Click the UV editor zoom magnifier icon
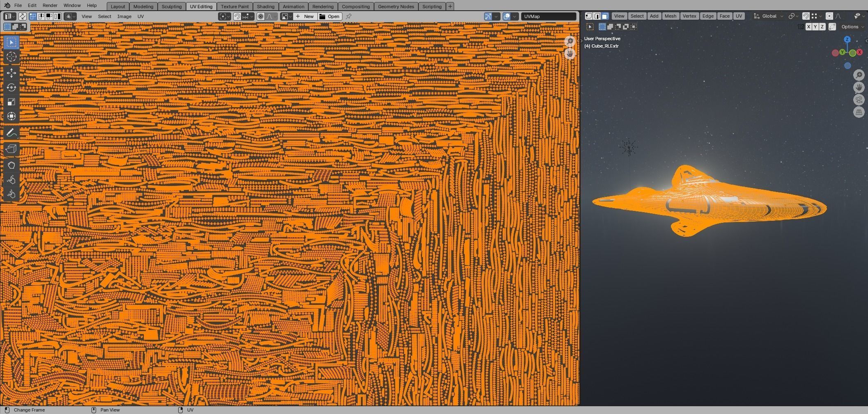Screen dimensions: 868x414 [x=570, y=41]
